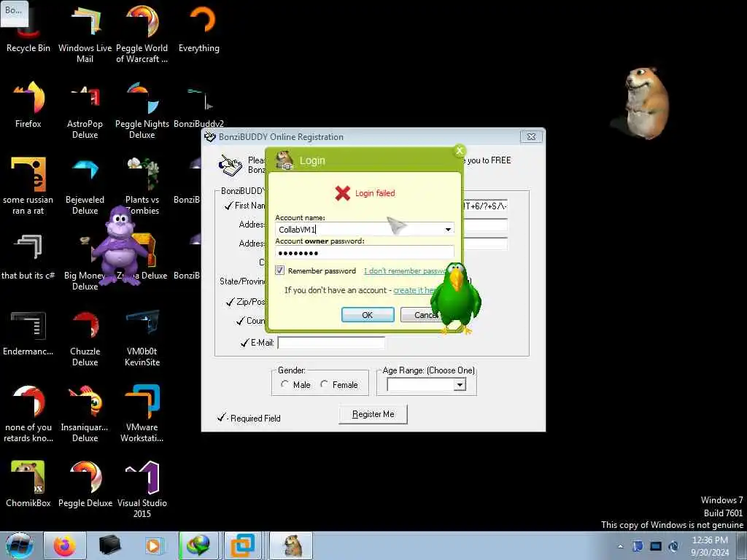Select the 'none of you retards kno...' icon
747x560 pixels.
pos(28,413)
